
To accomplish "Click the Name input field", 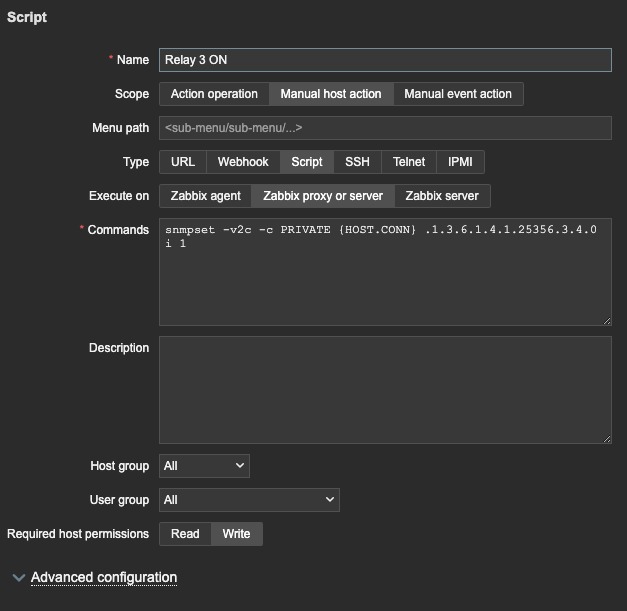I will tap(385, 60).
